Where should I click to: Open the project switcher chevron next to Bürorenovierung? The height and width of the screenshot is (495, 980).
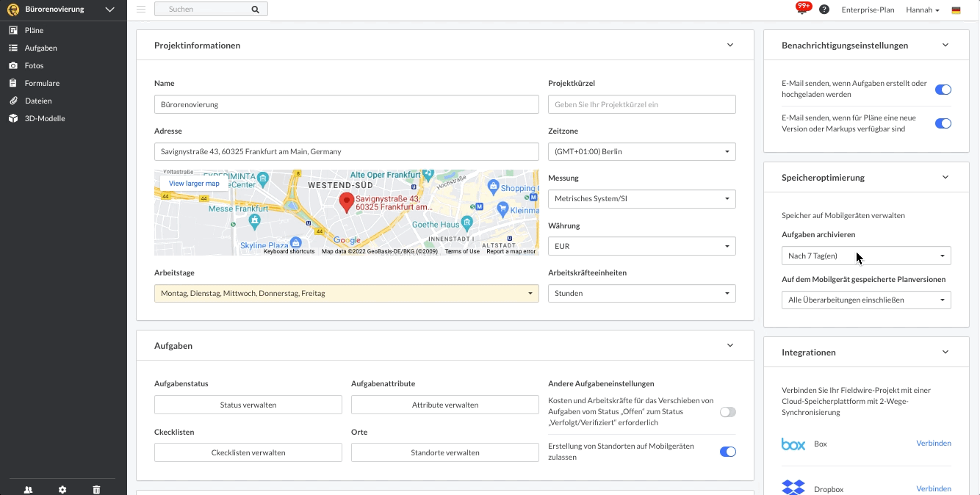110,10
